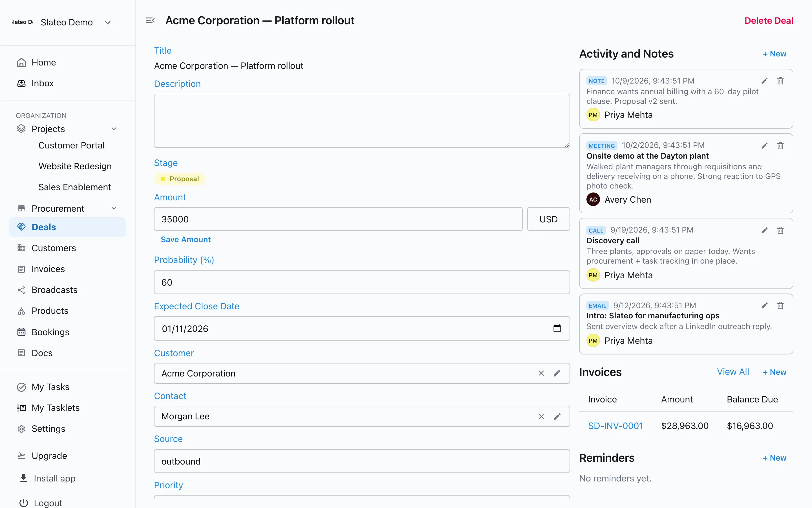Image resolution: width=812 pixels, height=508 pixels.
Task: Edit the Discovery call entry
Action: click(x=764, y=230)
